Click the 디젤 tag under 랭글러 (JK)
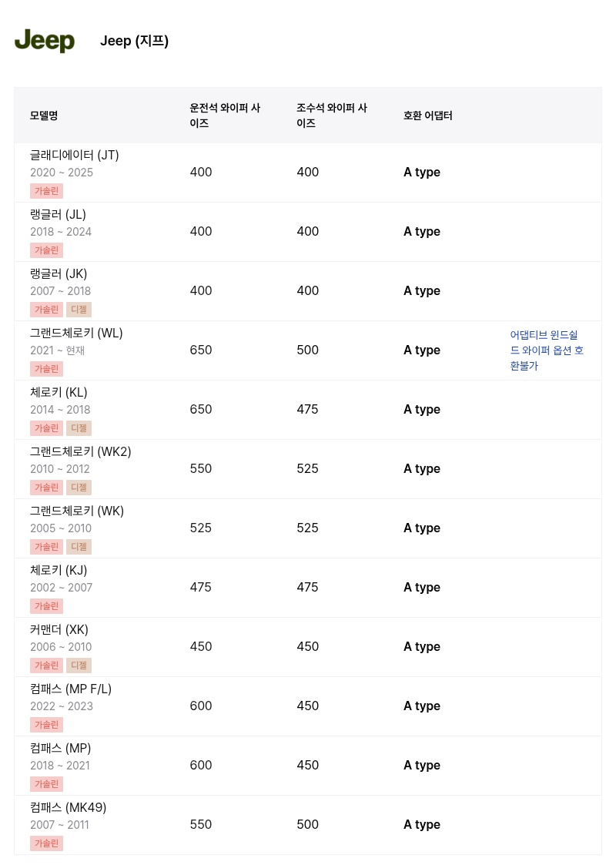Viewport: 616px width, 865px height. (x=79, y=310)
